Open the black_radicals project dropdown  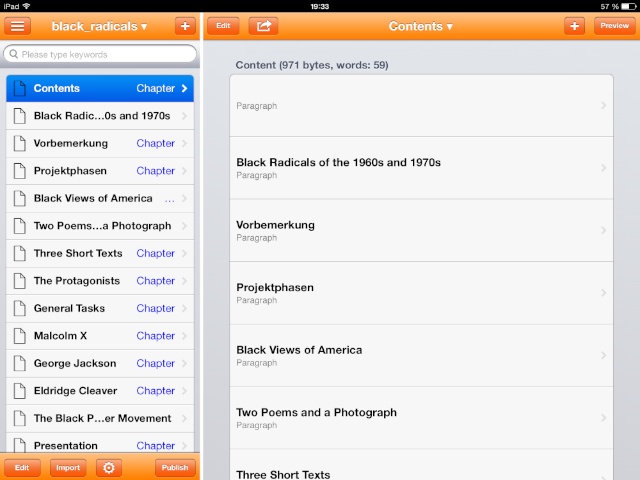click(x=99, y=26)
